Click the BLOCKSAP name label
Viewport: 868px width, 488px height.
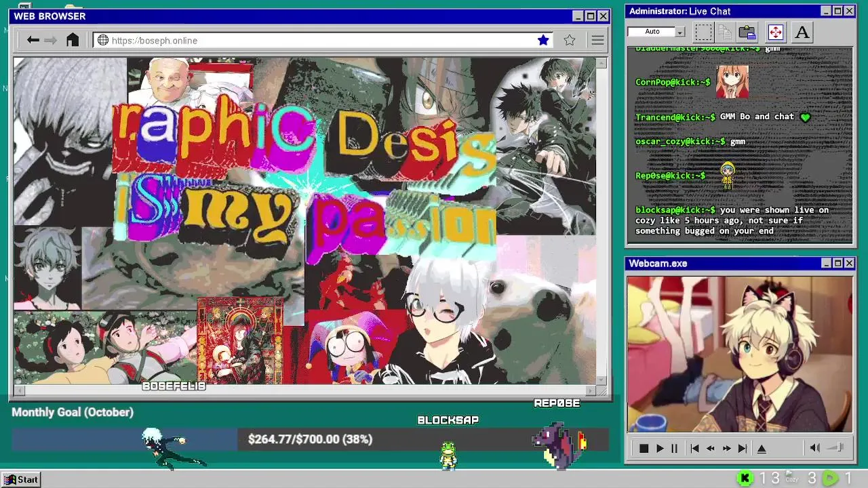pyautogui.click(x=448, y=420)
